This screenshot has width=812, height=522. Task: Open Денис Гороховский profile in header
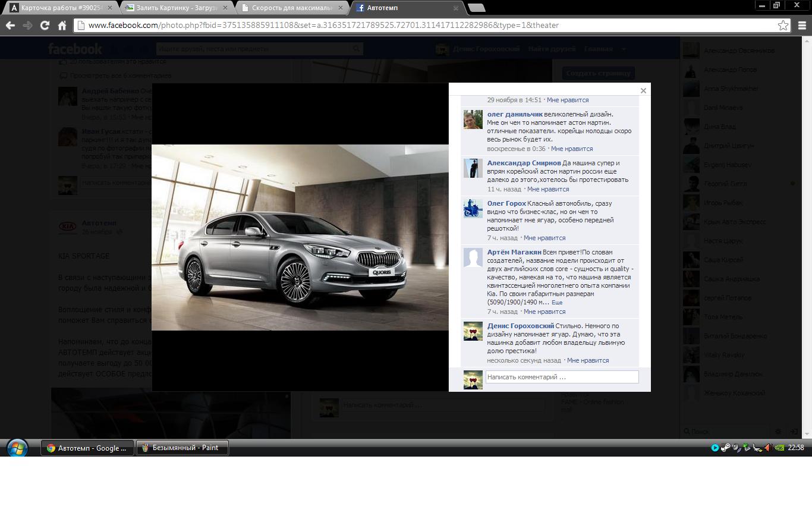(477, 49)
